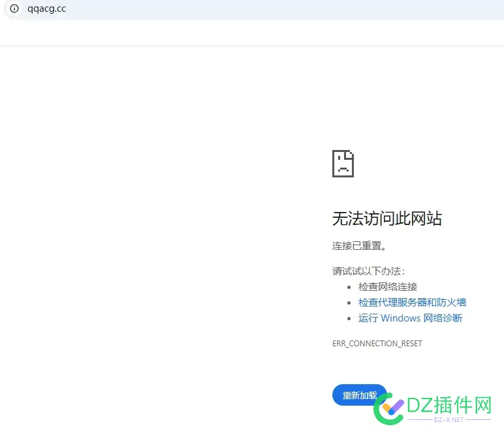Screen dimensions: 504x435
Task: Click the 请试试以下办法： text
Action: (369, 271)
